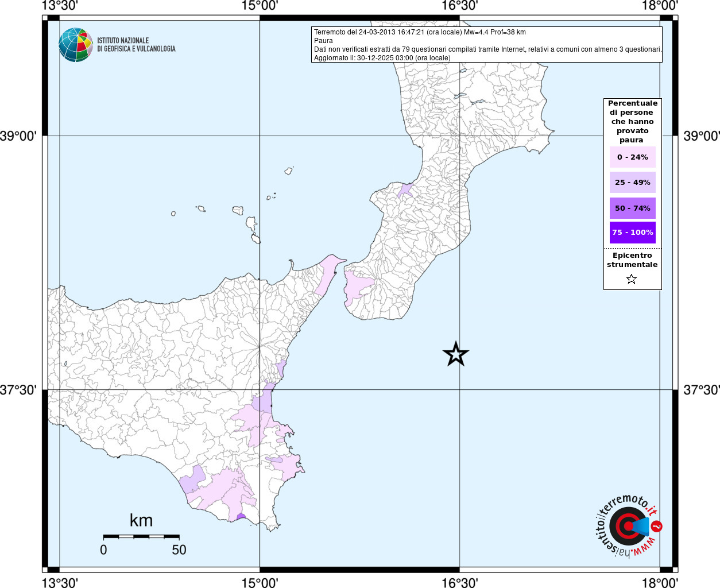The height and width of the screenshot is (588, 720).
Task: Click the earthquake info header text box
Action: pyautogui.click(x=486, y=45)
